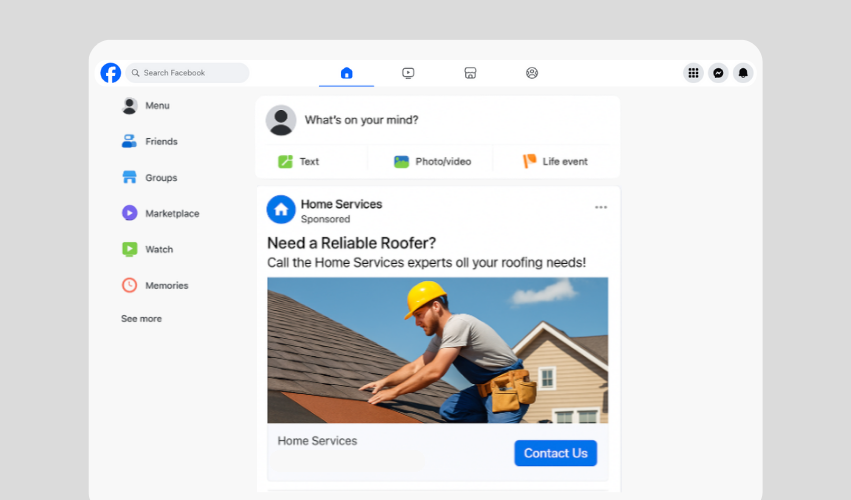The image size is (851, 500).
Task: Click the Photo/video button
Action: coord(432,161)
